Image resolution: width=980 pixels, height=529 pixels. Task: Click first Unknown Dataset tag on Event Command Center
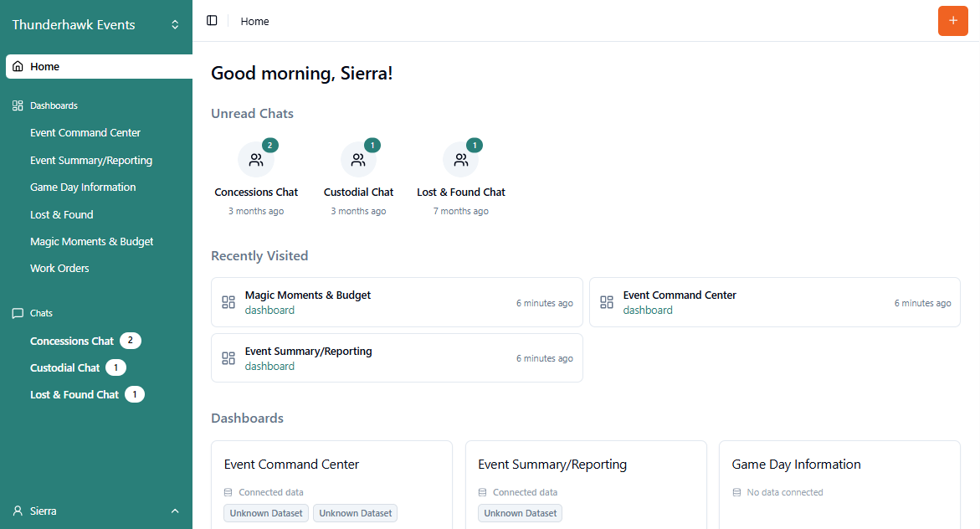[266, 513]
